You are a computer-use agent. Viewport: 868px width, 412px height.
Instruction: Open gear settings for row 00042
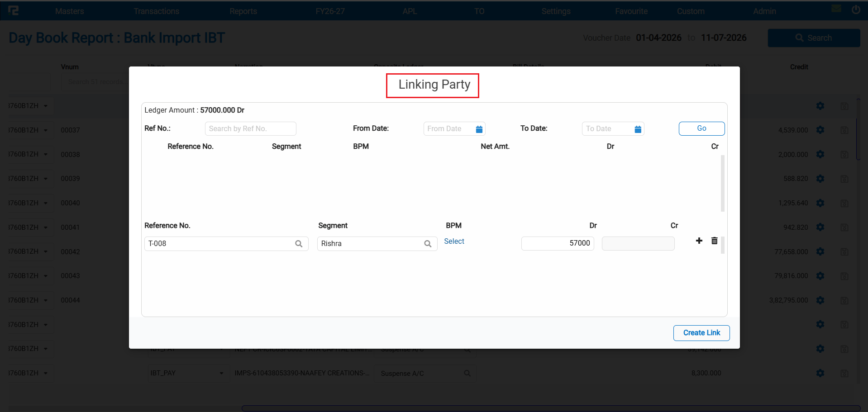[x=820, y=251]
